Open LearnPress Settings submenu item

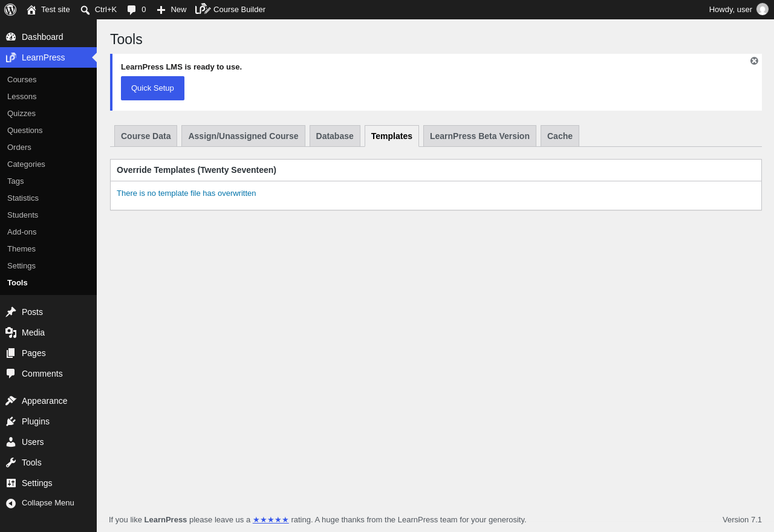(x=21, y=266)
